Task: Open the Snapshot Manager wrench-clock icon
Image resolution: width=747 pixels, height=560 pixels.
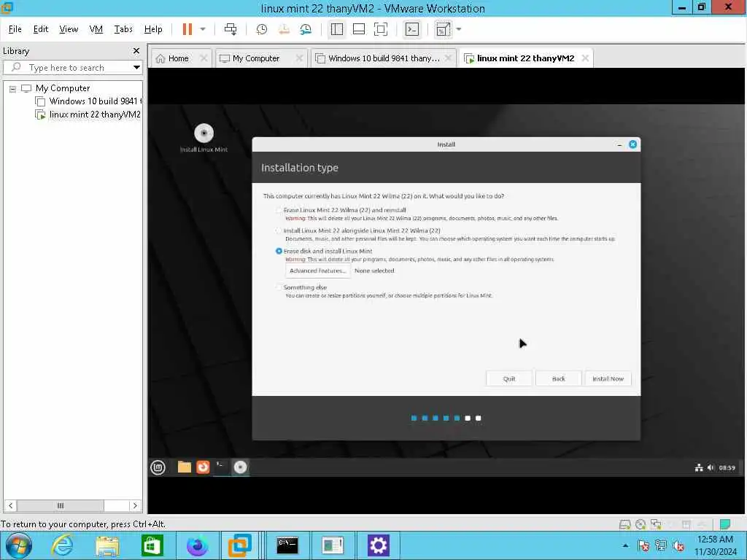Action: [x=306, y=29]
